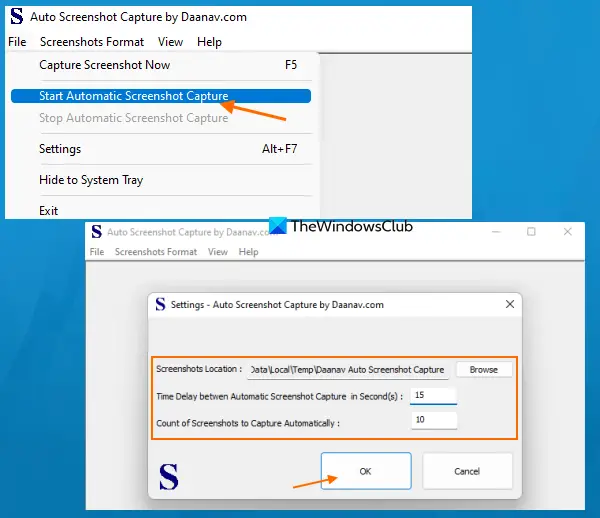Maximize the lower main window
The image size is (600, 518).
[531, 232]
